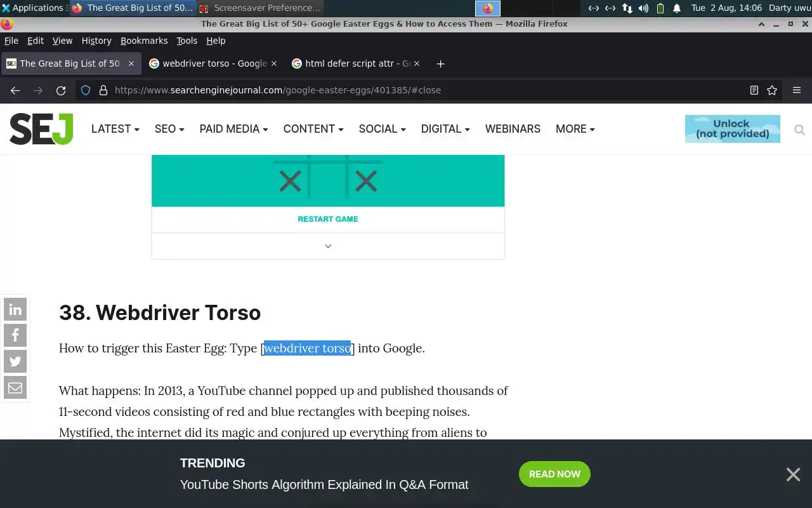Share article on LinkedIn

pyautogui.click(x=15, y=310)
